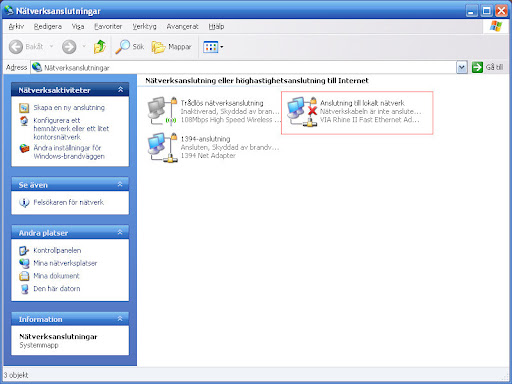Click the views grid icon
The height and width of the screenshot is (384, 512).
(x=210, y=47)
